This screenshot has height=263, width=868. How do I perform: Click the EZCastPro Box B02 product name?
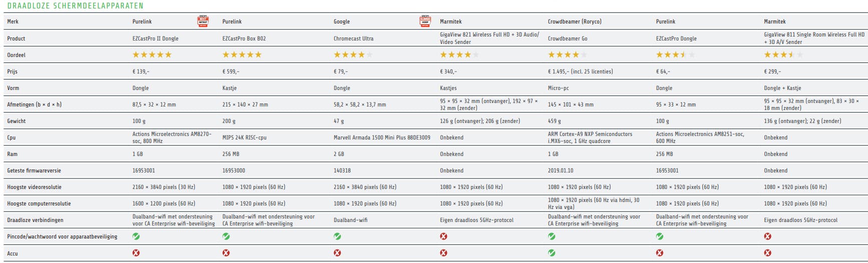(244, 38)
